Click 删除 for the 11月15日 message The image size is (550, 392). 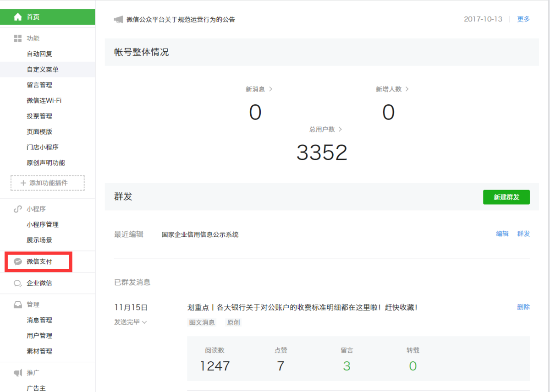[523, 307]
